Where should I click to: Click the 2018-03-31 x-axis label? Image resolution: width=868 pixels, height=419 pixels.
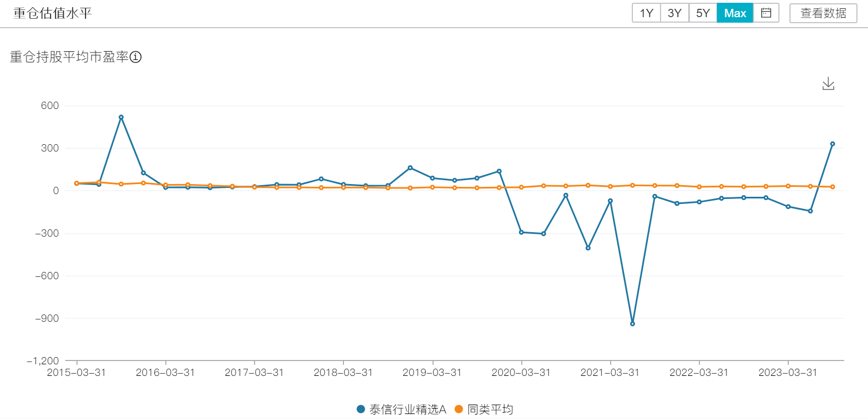(343, 373)
